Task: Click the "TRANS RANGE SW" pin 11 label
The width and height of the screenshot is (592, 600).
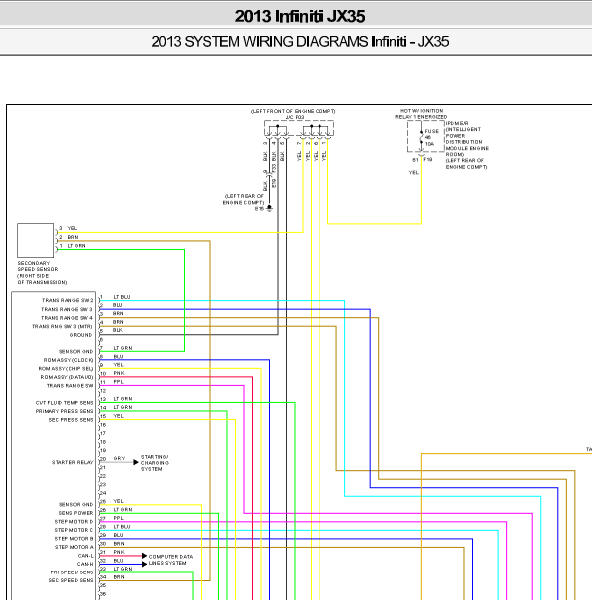Action: click(x=70, y=386)
